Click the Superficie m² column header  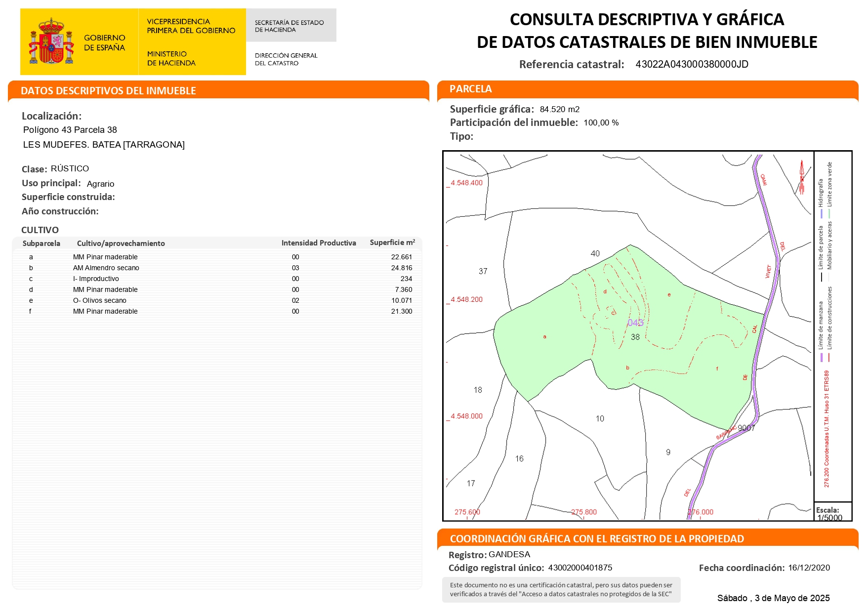coord(392,243)
